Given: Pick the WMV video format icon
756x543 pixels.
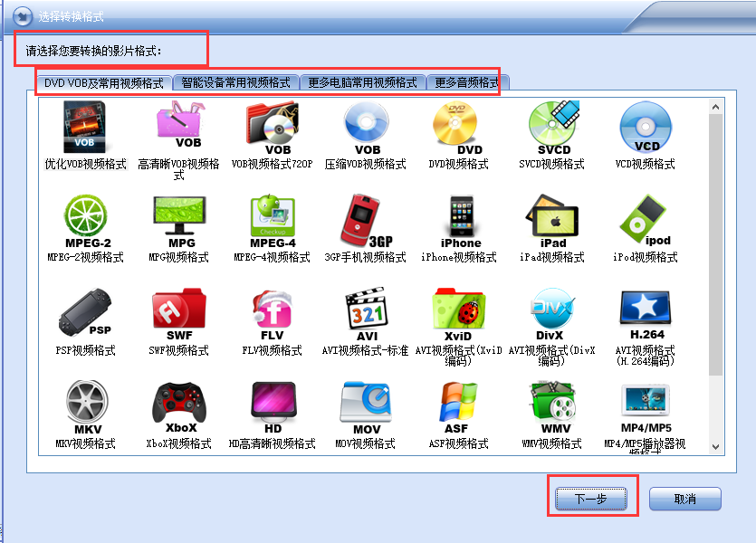Looking at the screenshot, I should point(553,407).
